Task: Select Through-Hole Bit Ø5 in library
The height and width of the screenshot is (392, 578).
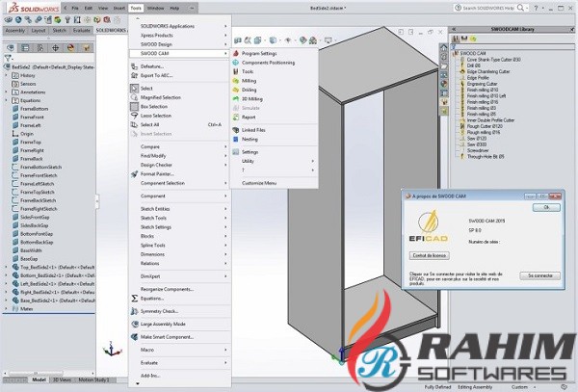Action: (486, 157)
